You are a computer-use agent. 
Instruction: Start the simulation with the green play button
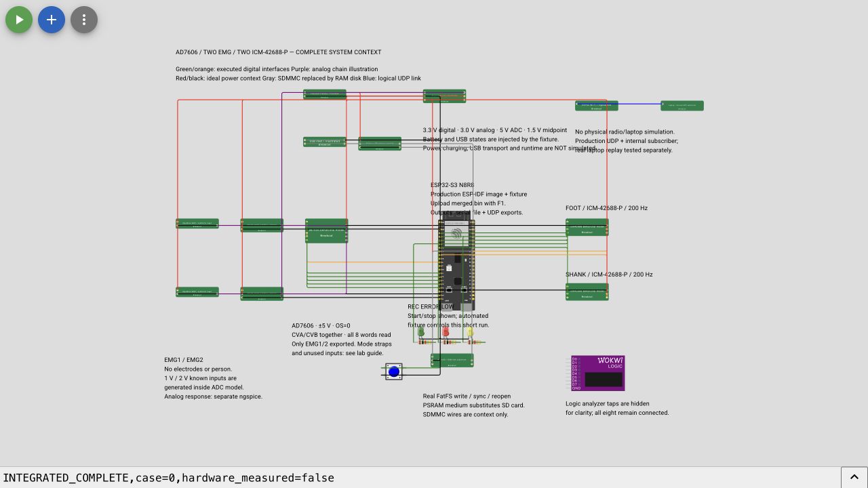click(19, 20)
